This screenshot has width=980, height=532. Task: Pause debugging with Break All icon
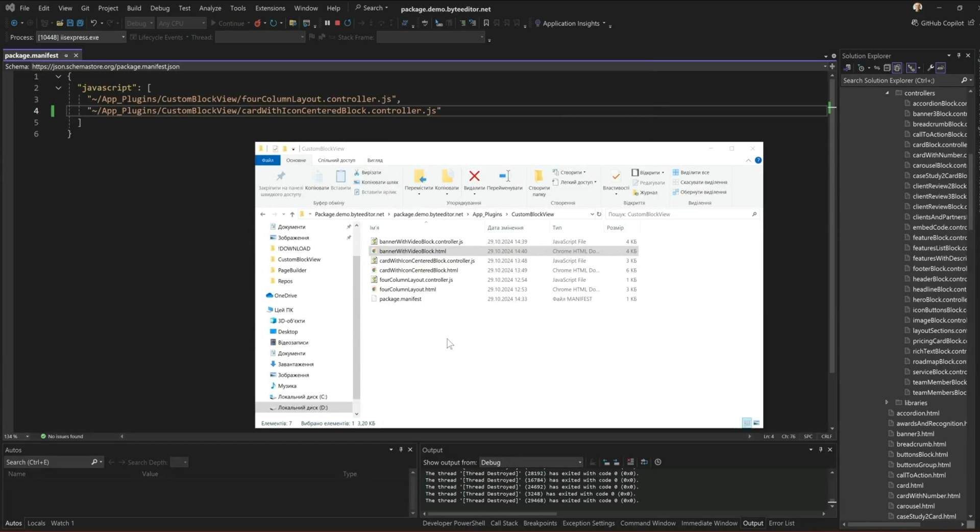pos(327,23)
